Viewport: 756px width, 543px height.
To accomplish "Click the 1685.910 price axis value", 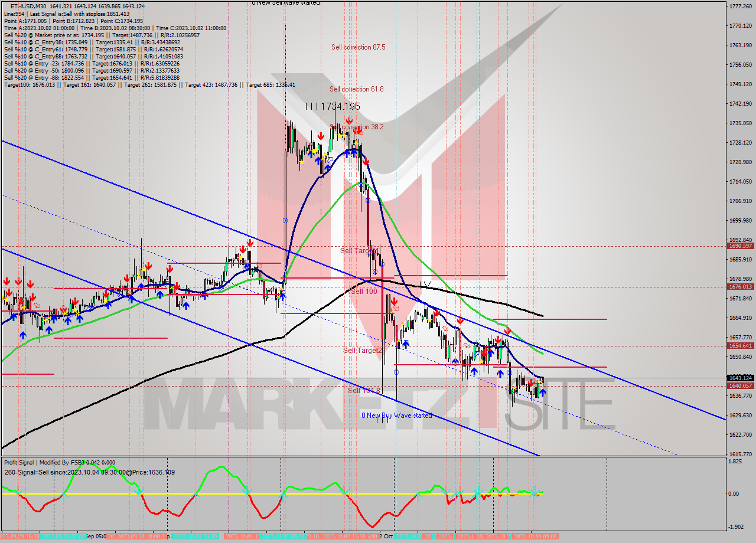I will 740,259.
